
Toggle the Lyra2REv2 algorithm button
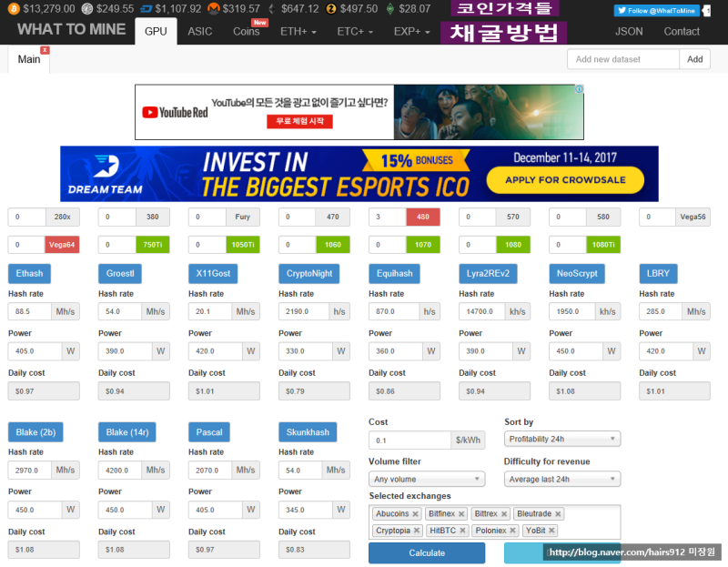tap(488, 274)
